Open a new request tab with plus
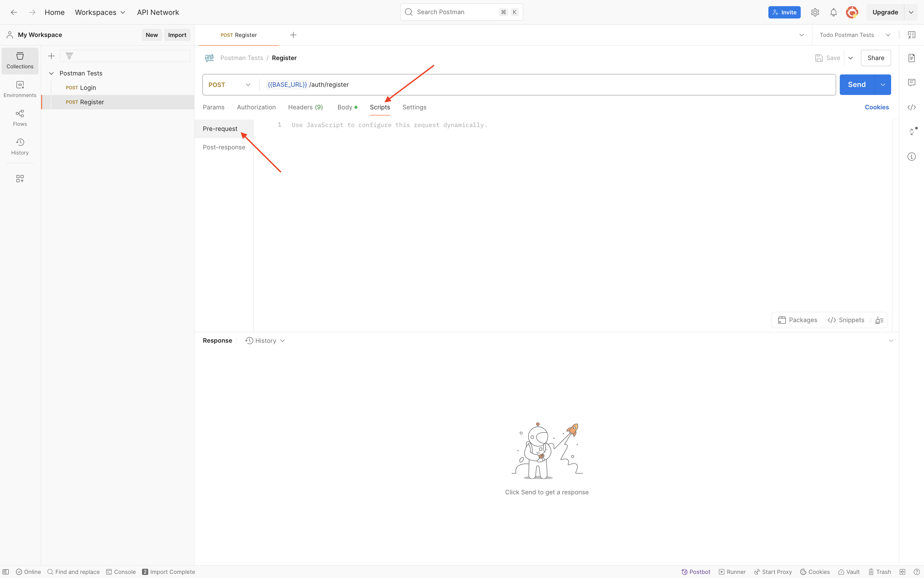Image resolution: width=924 pixels, height=578 pixels. 293,35
